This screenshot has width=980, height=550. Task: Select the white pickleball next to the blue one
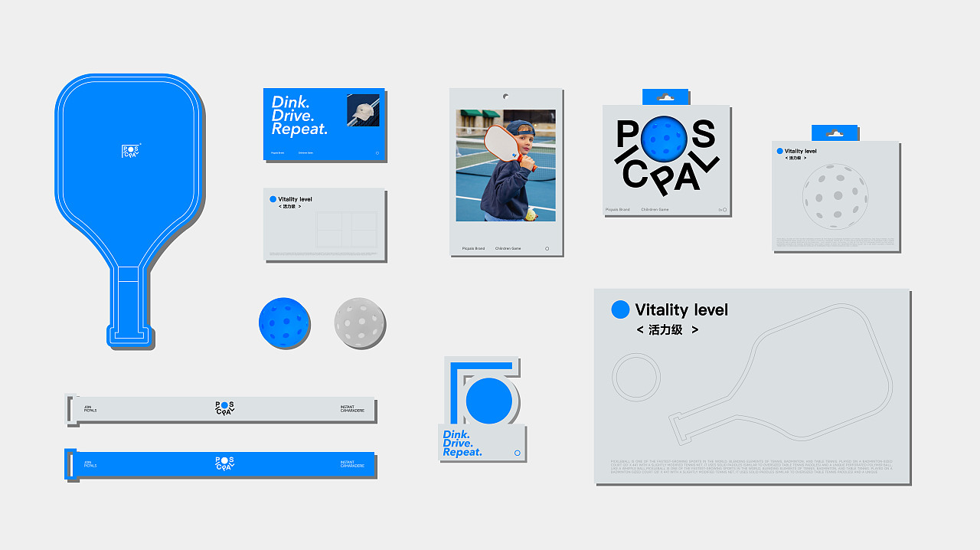(x=360, y=322)
